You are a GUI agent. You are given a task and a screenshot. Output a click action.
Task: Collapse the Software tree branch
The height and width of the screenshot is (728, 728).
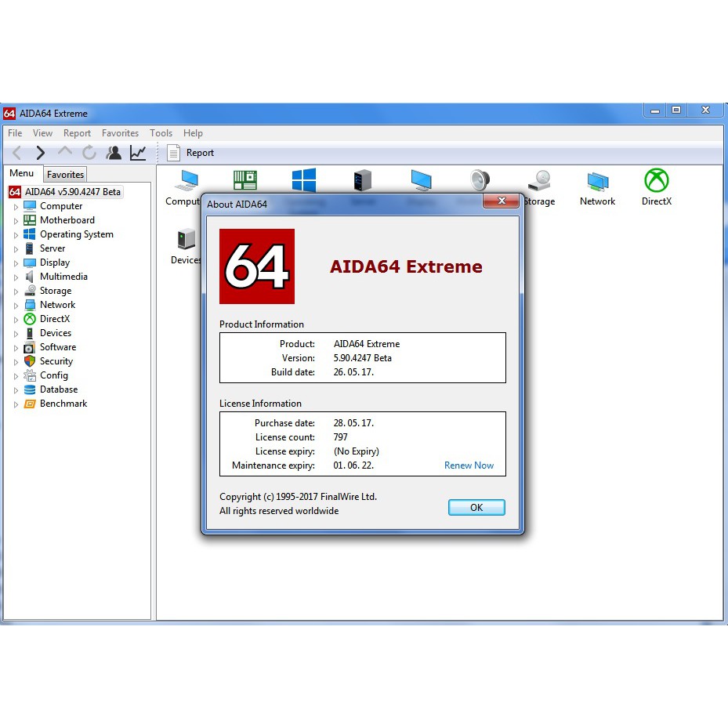pyautogui.click(x=16, y=347)
